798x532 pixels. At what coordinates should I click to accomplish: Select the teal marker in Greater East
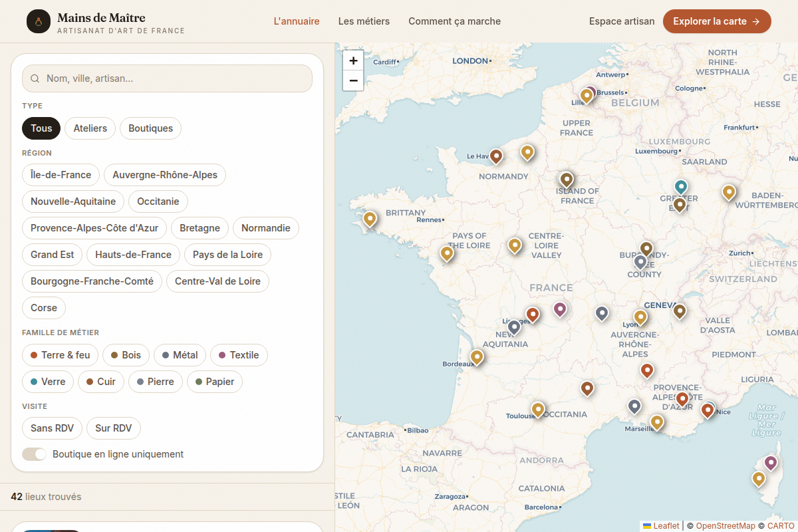[680, 188]
